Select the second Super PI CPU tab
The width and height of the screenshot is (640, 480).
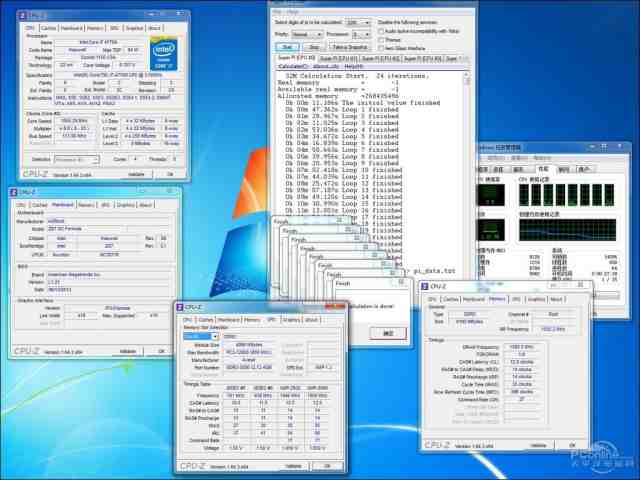point(338,59)
